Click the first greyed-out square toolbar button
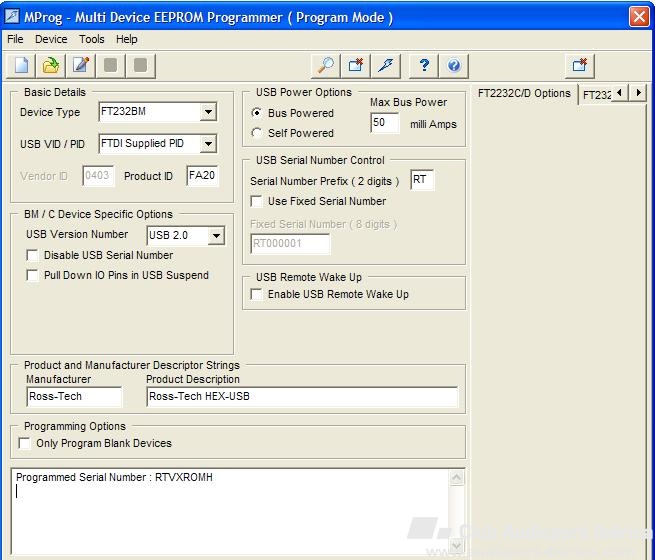This screenshot has height=560, width=655. 111,66
